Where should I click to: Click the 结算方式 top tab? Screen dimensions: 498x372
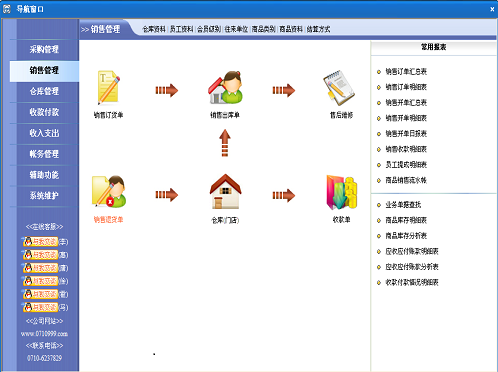(318, 29)
